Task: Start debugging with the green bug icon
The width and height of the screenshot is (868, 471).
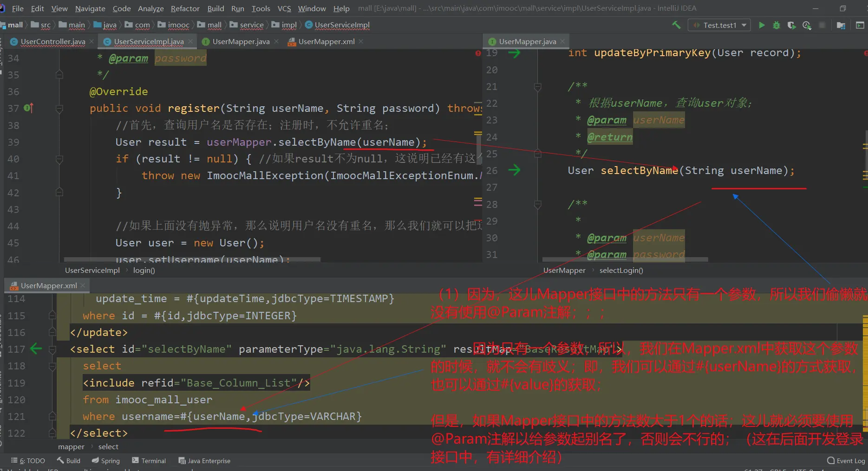Action: (777, 25)
